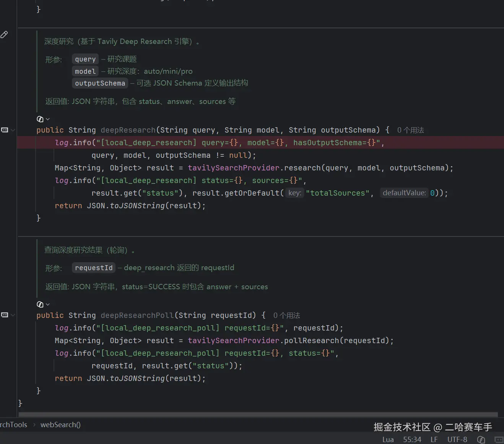Screen dimensions: 504x444
Task: Click the pencil icon to edit the doc comment
Action: click(x=4, y=34)
